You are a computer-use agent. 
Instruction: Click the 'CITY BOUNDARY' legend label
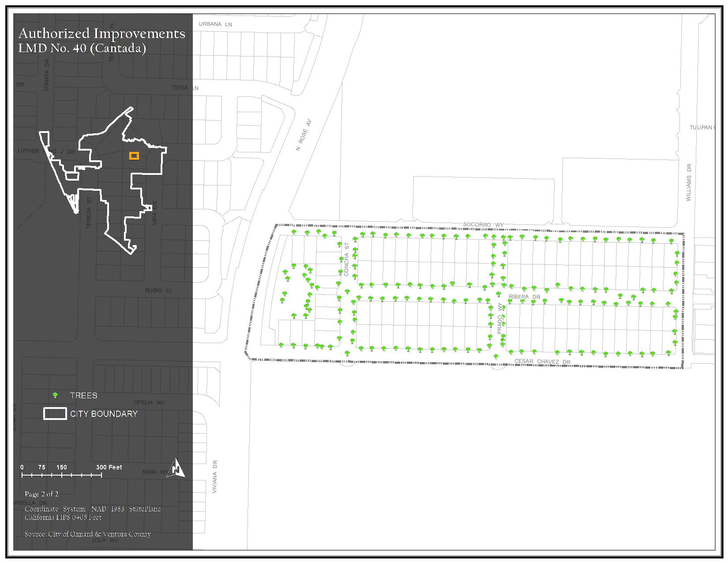[104, 414]
